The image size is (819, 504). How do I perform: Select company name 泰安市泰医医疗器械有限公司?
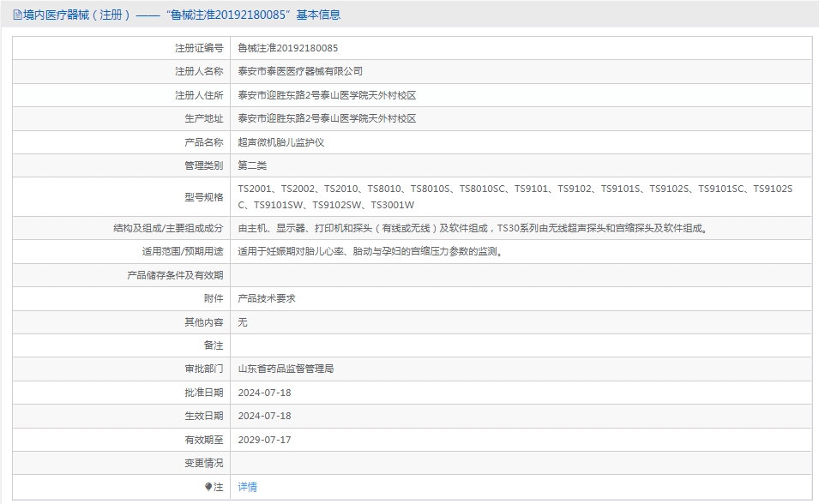tap(300, 71)
